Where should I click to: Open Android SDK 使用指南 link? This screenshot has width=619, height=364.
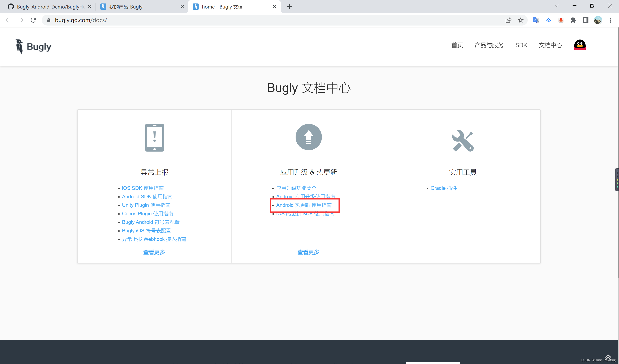pyautogui.click(x=147, y=197)
